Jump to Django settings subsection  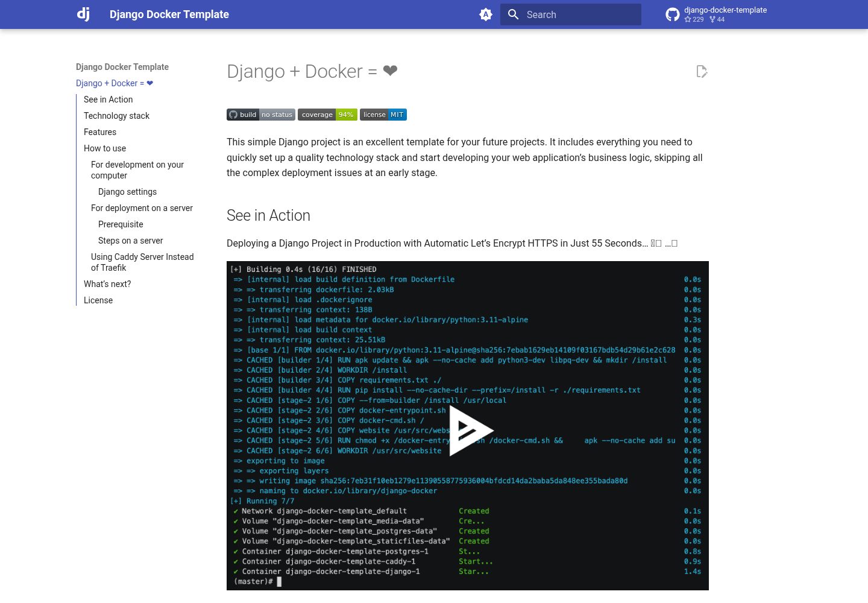127,192
